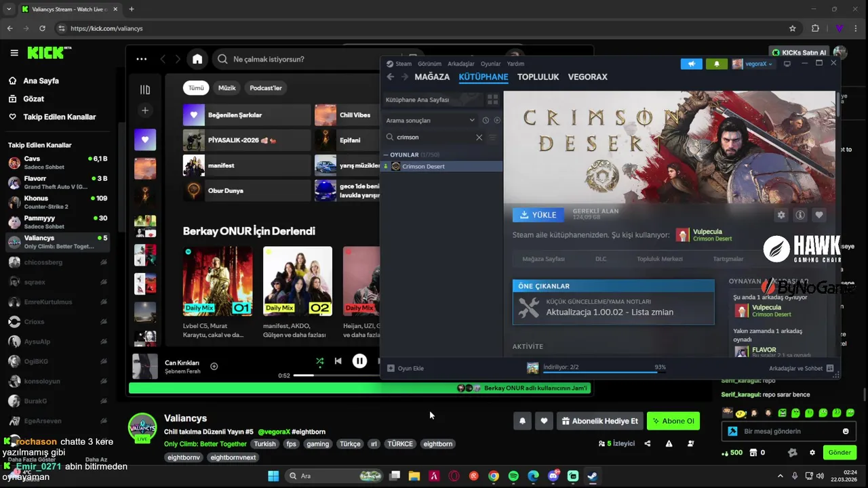Open Spotify from Windows taskbar
Viewport: 868px width, 488px height.
pyautogui.click(x=513, y=476)
